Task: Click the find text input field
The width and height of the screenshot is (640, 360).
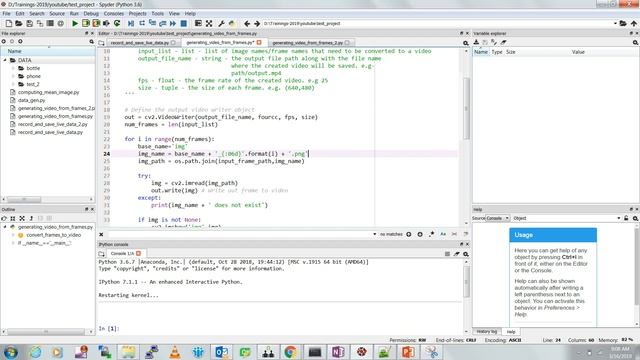Action: tap(239, 234)
